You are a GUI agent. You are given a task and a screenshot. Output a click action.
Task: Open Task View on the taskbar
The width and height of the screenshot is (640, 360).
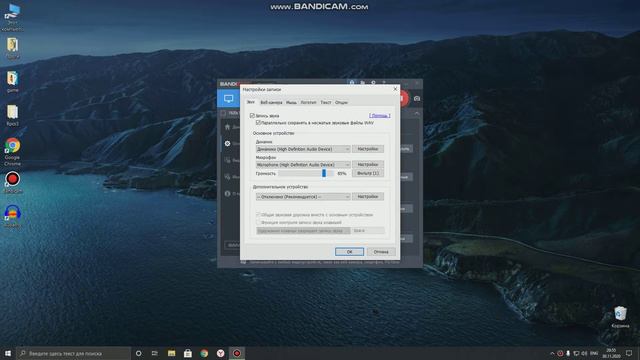[x=155, y=353]
